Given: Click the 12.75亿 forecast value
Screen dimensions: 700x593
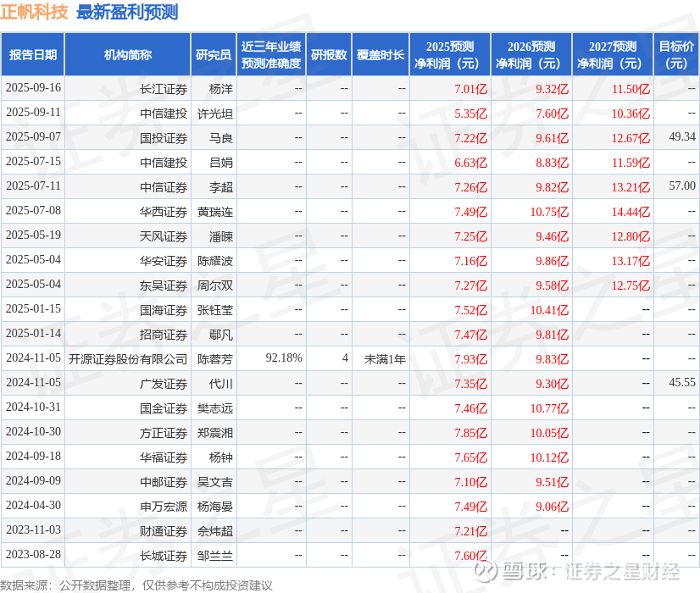Looking at the screenshot, I should pos(631,285).
